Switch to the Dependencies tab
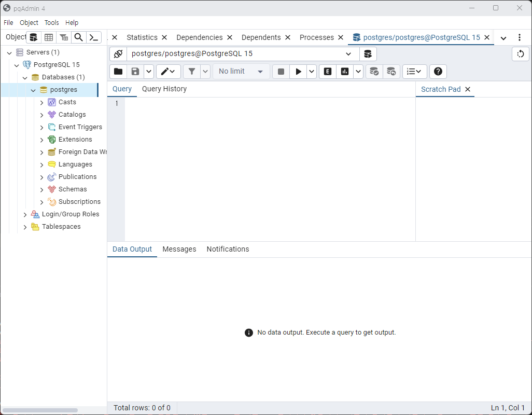This screenshot has width=532, height=415. coord(200,37)
